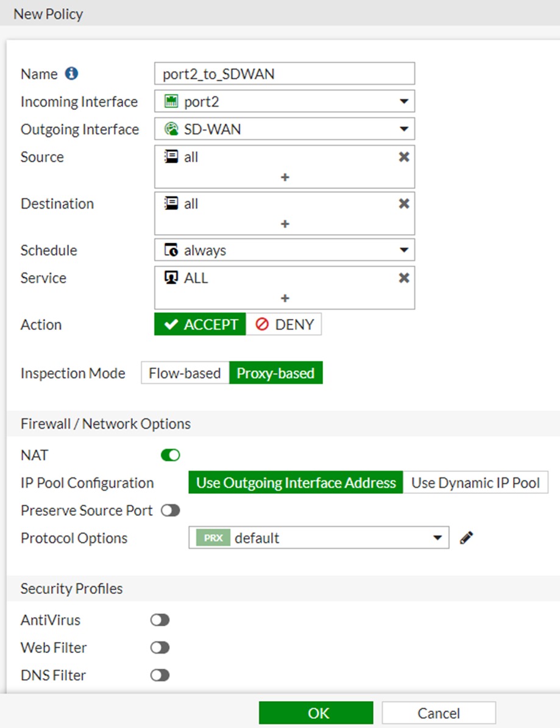Enable the Preserve Source Port toggle
560x728 pixels.
(x=171, y=511)
